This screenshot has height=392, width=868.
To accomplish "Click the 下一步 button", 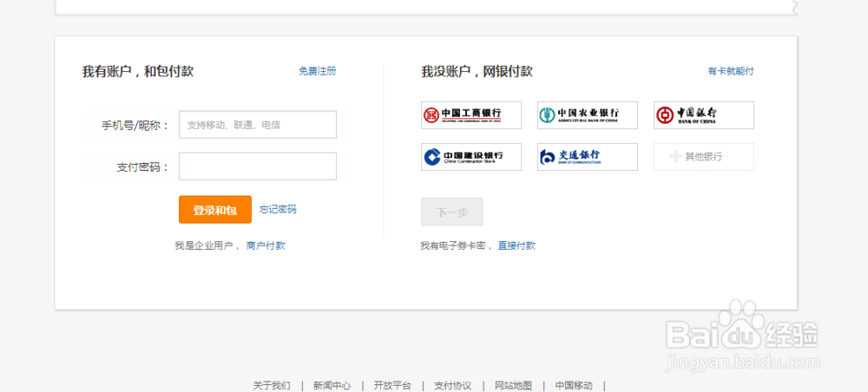I will [452, 212].
